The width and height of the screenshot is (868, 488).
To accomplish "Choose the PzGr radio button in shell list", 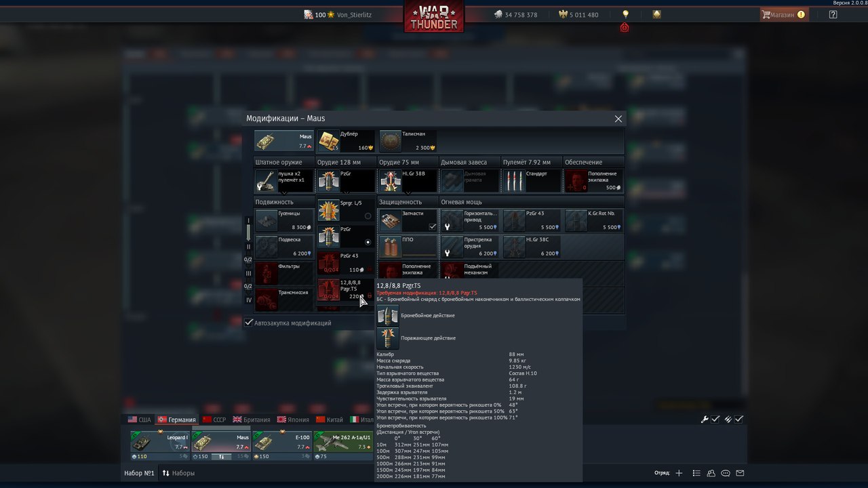I will [368, 242].
